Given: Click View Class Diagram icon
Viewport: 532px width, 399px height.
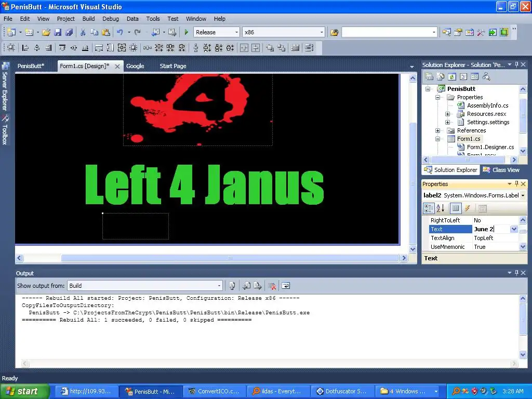Looking at the screenshot, I should coord(486,77).
